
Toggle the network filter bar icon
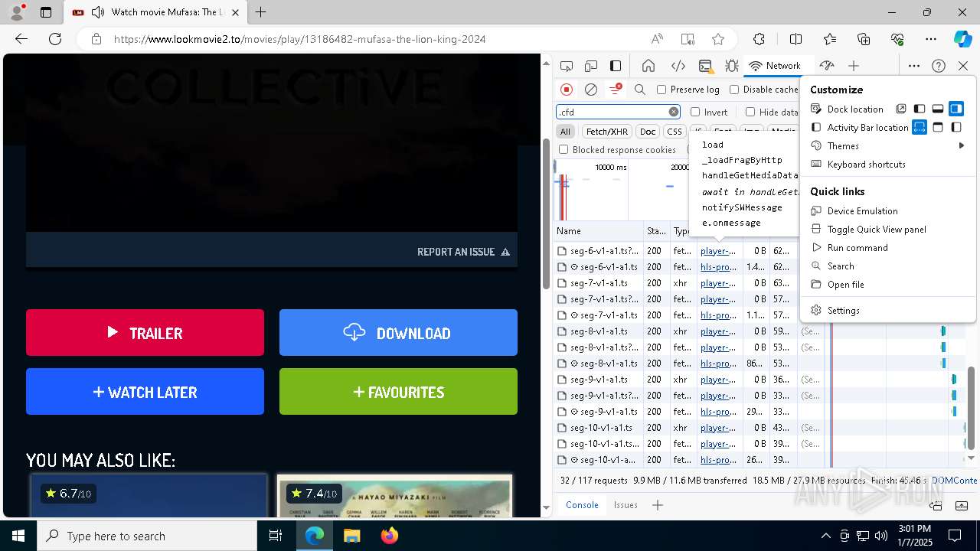[x=615, y=90]
